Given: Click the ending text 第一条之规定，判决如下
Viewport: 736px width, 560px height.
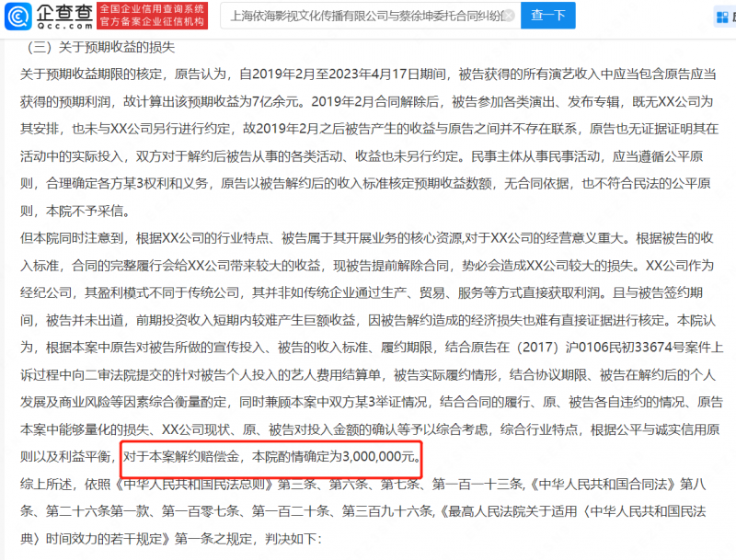Looking at the screenshot, I should pos(247,539).
